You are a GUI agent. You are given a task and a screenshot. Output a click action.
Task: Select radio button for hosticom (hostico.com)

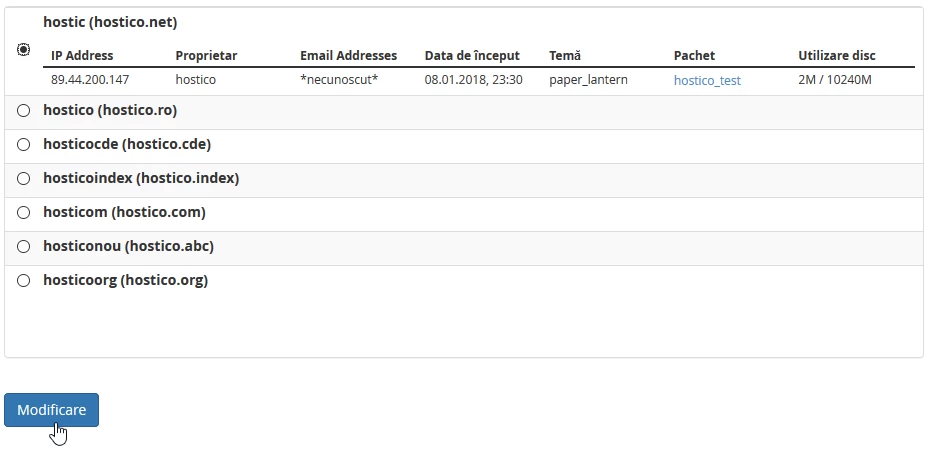pos(24,213)
